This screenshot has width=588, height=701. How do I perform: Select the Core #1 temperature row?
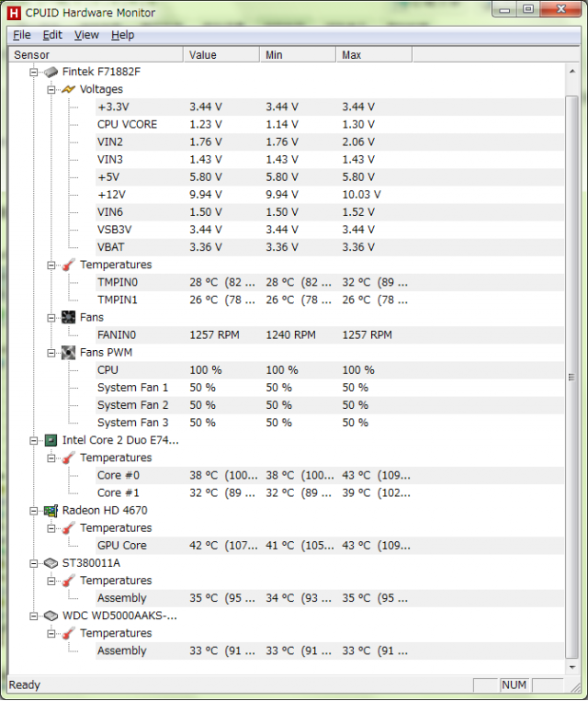pos(330,493)
